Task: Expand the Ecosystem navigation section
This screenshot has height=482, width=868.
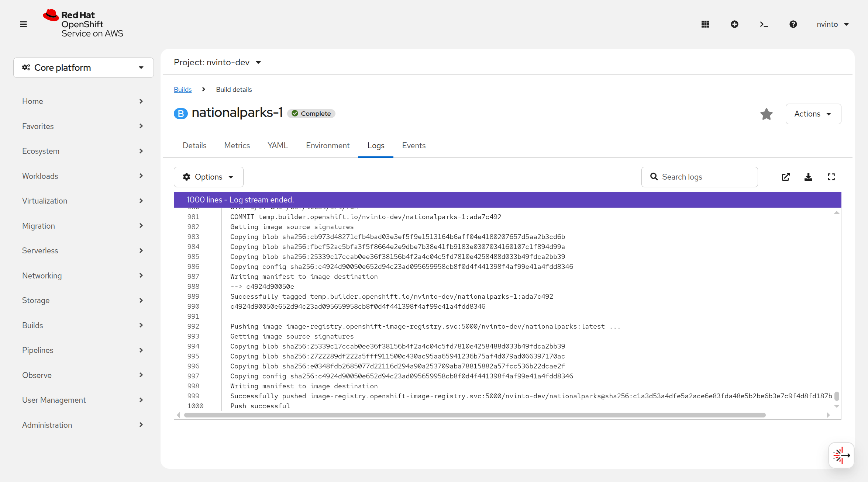Action: pyautogui.click(x=83, y=151)
